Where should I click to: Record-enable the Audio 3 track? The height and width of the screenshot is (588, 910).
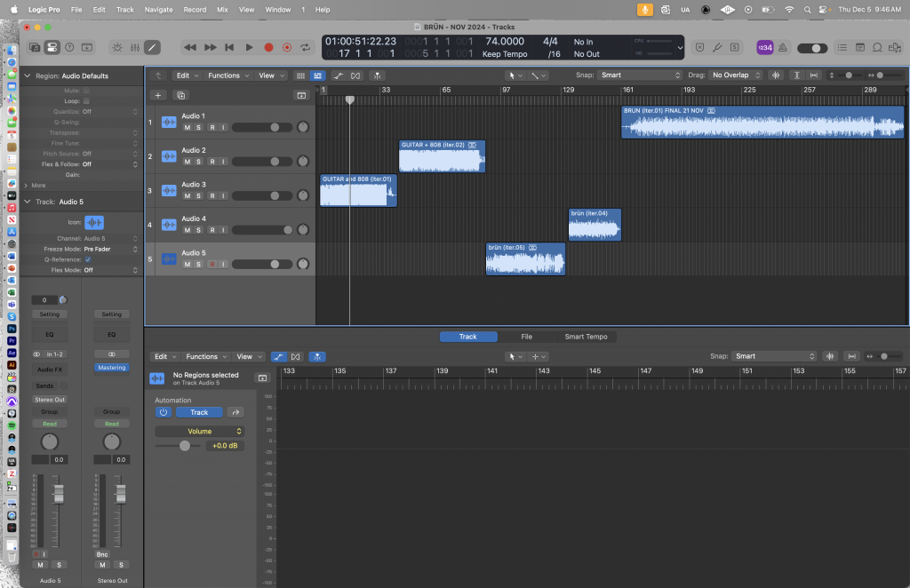tap(212, 196)
